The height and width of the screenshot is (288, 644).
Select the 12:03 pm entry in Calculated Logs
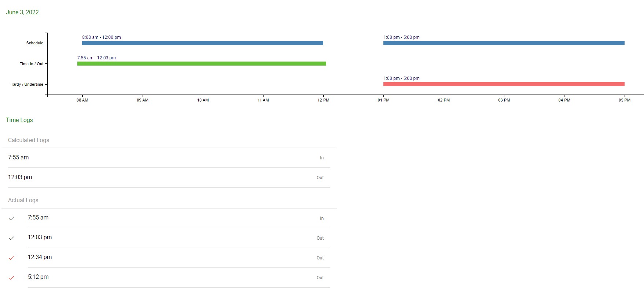[x=20, y=177]
